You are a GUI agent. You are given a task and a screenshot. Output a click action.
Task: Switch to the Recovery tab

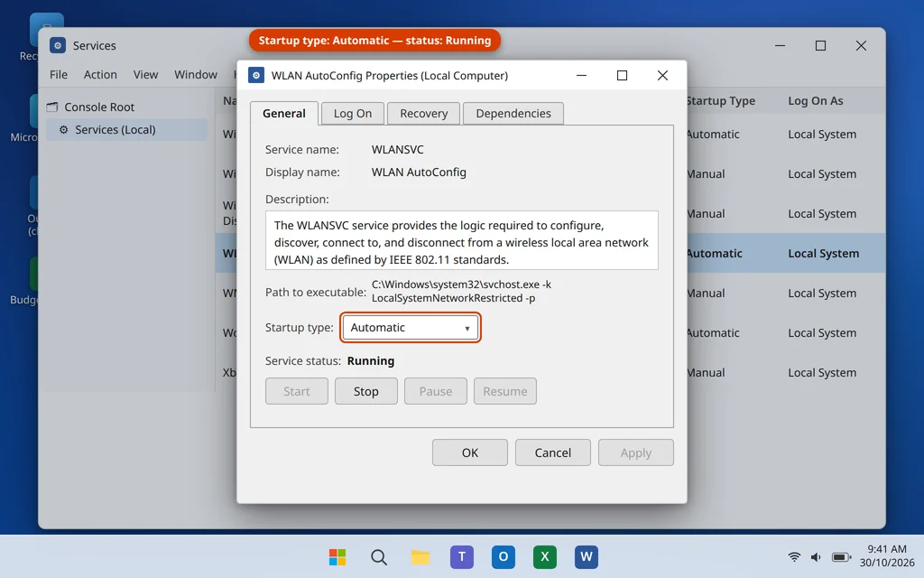click(x=424, y=113)
